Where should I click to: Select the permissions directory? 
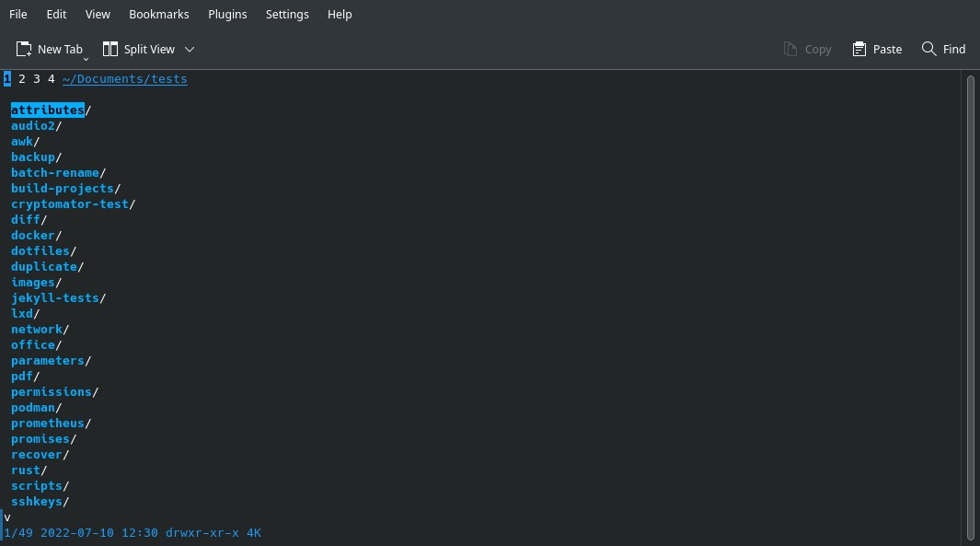52,391
